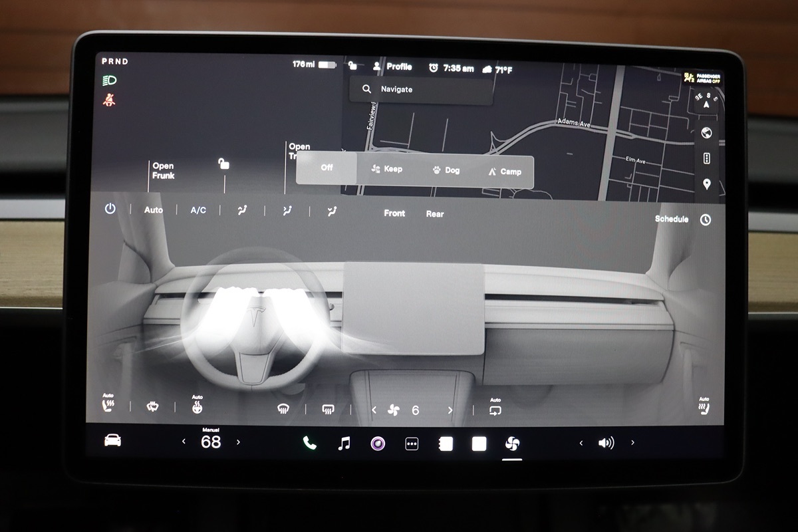Switch to the Rear climate tab
This screenshot has height=532, width=798.
(x=435, y=213)
